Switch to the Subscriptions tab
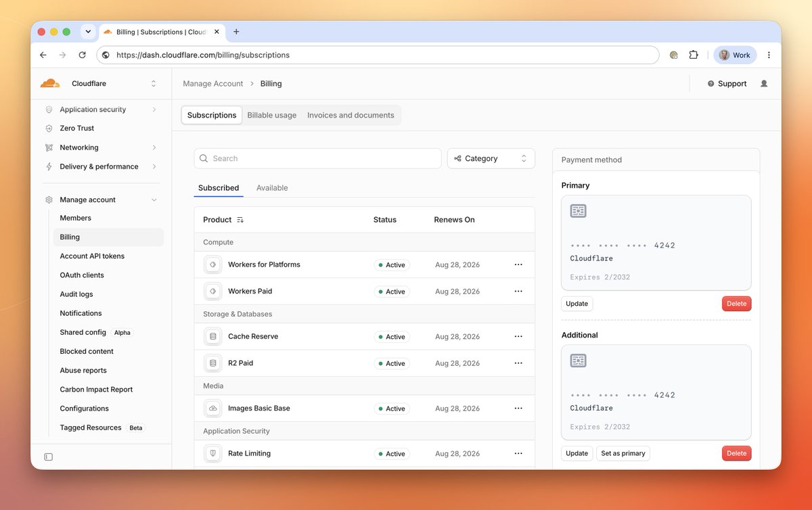The height and width of the screenshot is (510, 812). (212, 115)
